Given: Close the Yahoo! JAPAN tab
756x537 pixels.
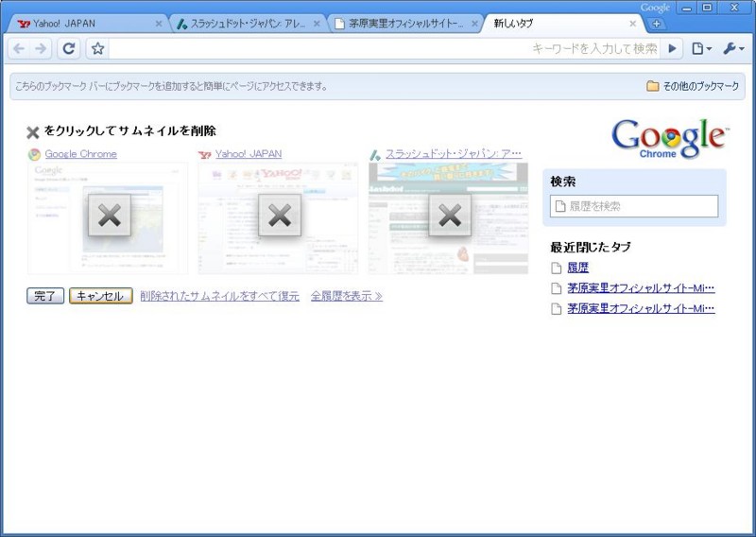Looking at the screenshot, I should click(x=158, y=24).
